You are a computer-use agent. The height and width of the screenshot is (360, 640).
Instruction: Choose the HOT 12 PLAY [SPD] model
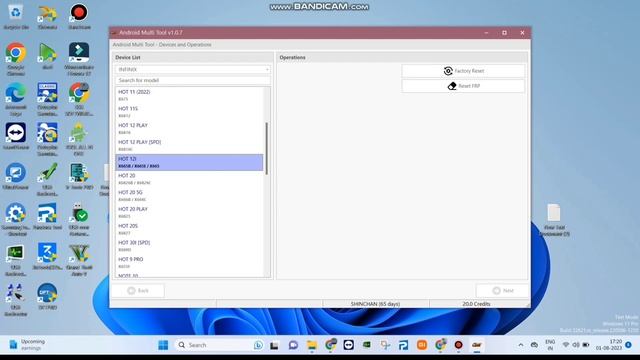(x=189, y=145)
